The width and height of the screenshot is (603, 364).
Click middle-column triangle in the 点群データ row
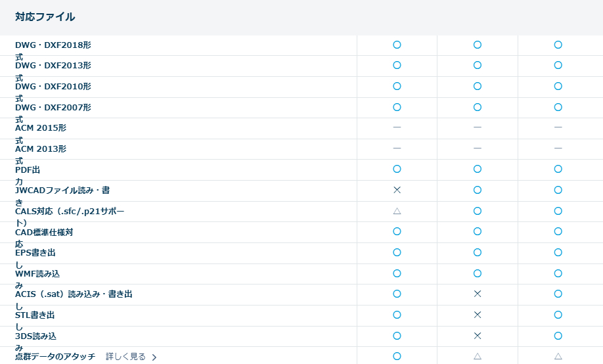click(478, 356)
